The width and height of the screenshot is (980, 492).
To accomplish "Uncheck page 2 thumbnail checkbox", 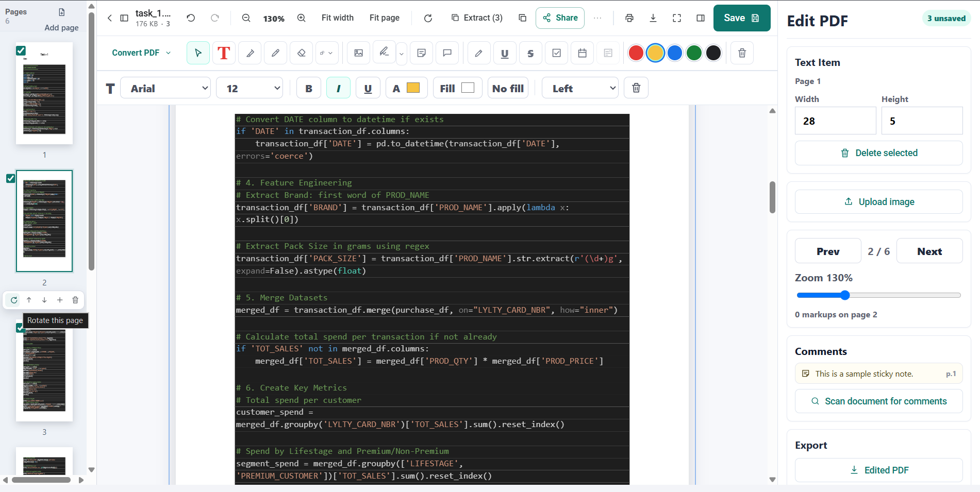I will [10, 178].
